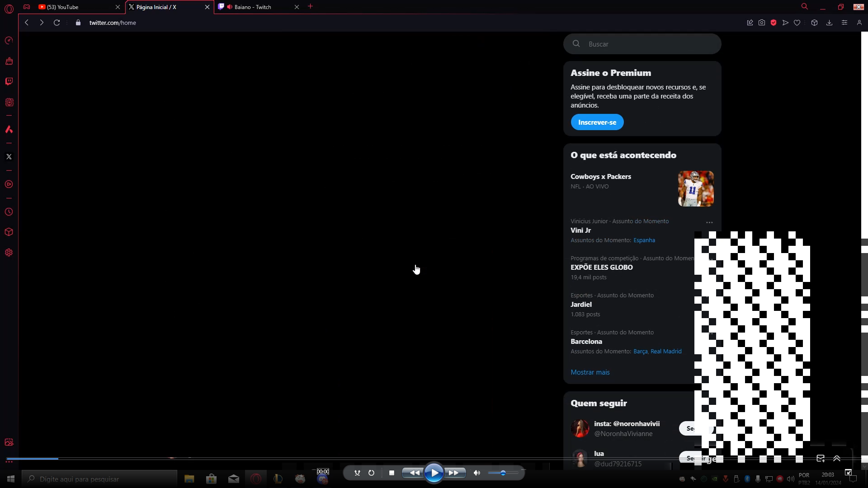Viewport: 868px width, 488px height.
Task: Click the bag-shaped sidebar icon
Action: click(x=9, y=61)
